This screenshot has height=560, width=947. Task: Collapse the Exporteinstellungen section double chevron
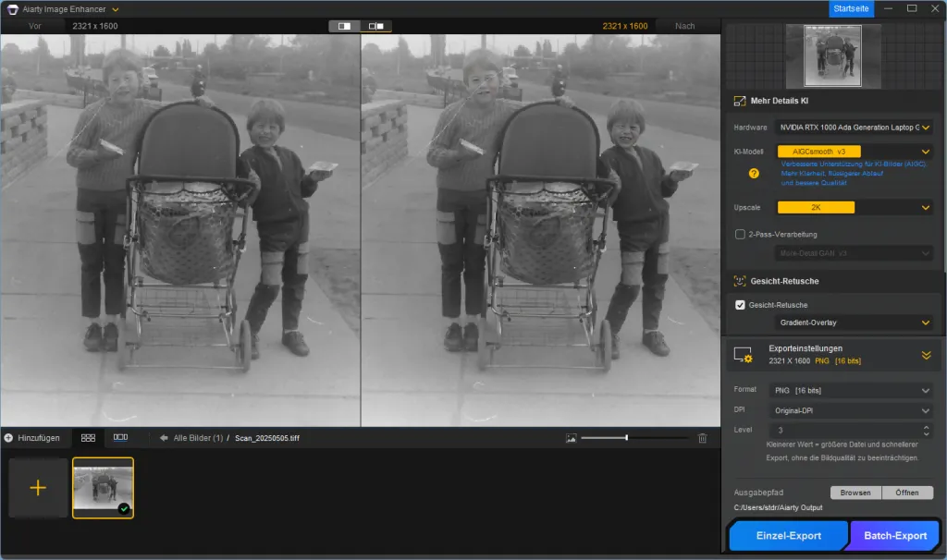pos(926,355)
